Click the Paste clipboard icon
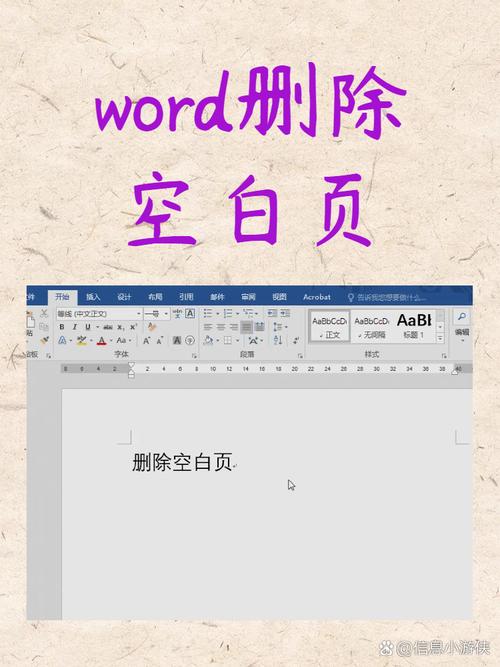 (30, 320)
